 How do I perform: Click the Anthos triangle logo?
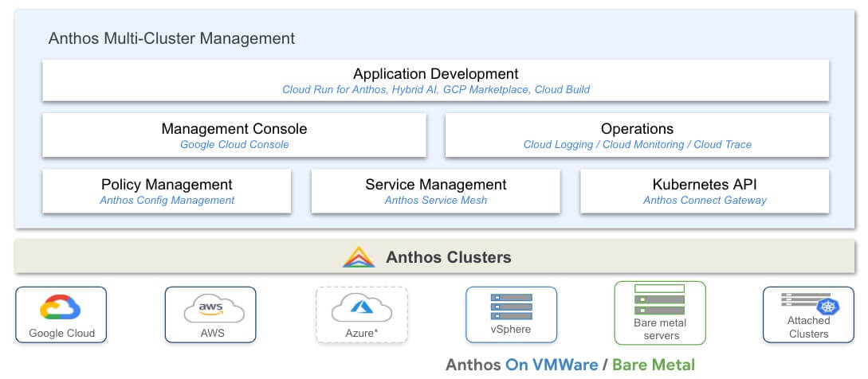[x=359, y=257]
